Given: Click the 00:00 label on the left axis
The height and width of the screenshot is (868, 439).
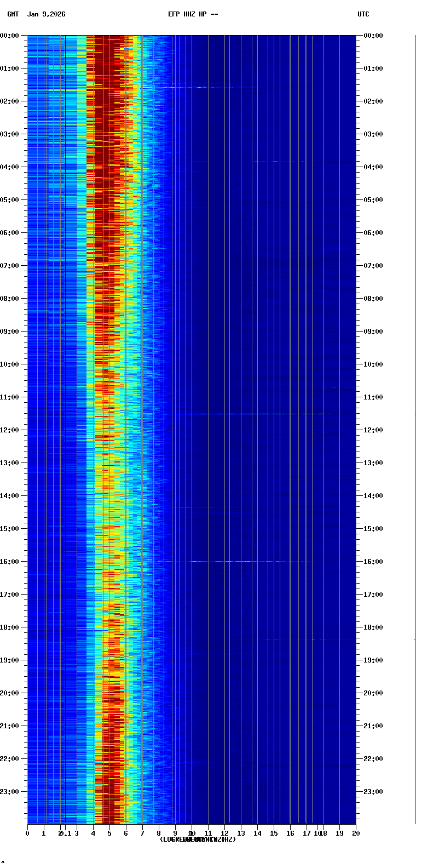Looking at the screenshot, I should 10,36.
